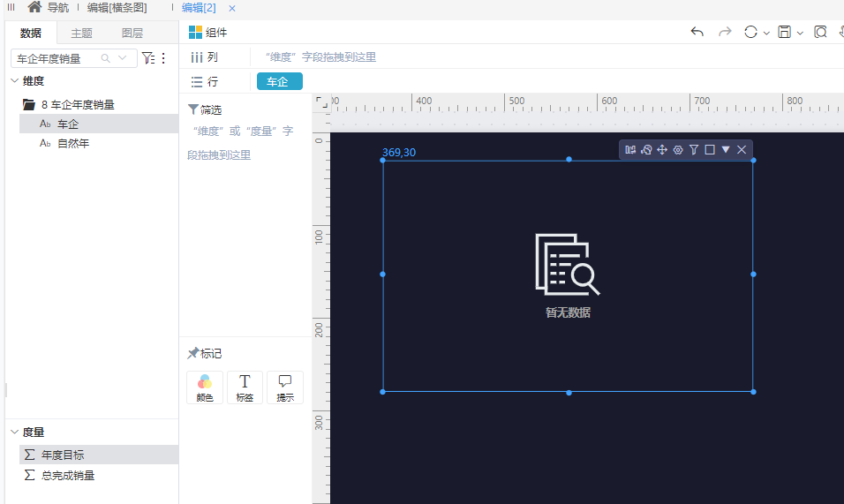Click the bottom-center resize handle of the chart
844x504 pixels.
coord(569,393)
